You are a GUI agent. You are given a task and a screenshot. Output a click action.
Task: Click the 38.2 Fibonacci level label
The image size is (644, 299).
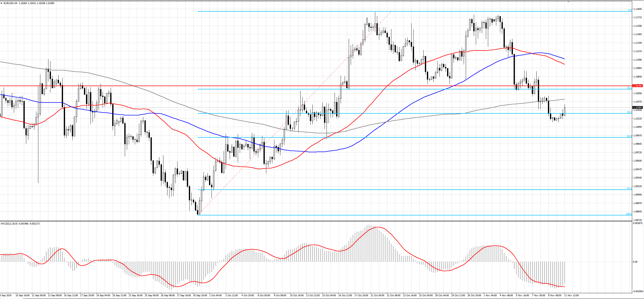pos(629,88)
